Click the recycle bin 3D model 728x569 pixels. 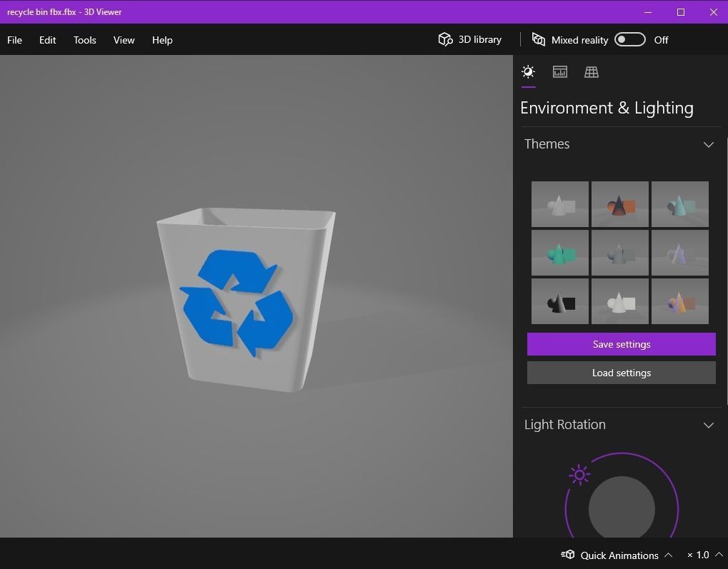tap(246, 300)
